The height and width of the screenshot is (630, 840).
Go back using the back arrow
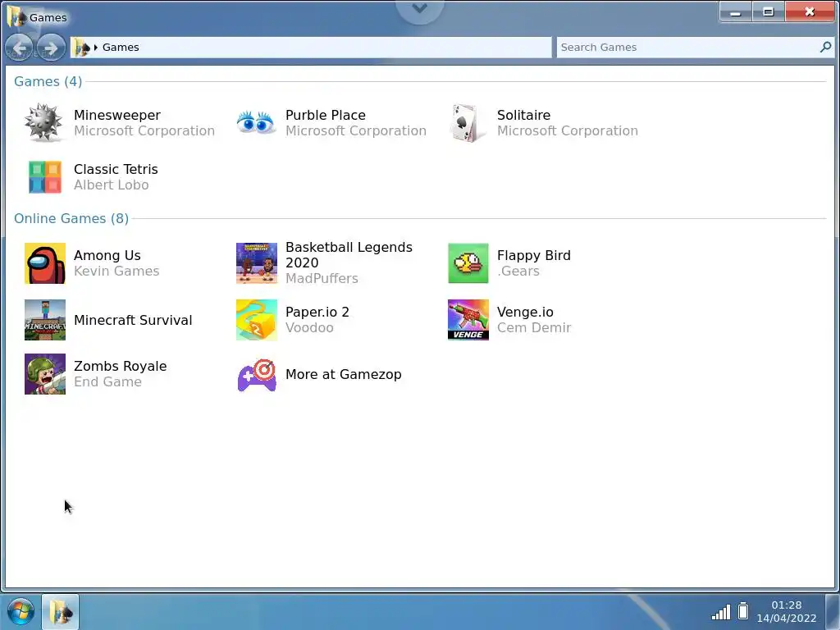[x=20, y=48]
